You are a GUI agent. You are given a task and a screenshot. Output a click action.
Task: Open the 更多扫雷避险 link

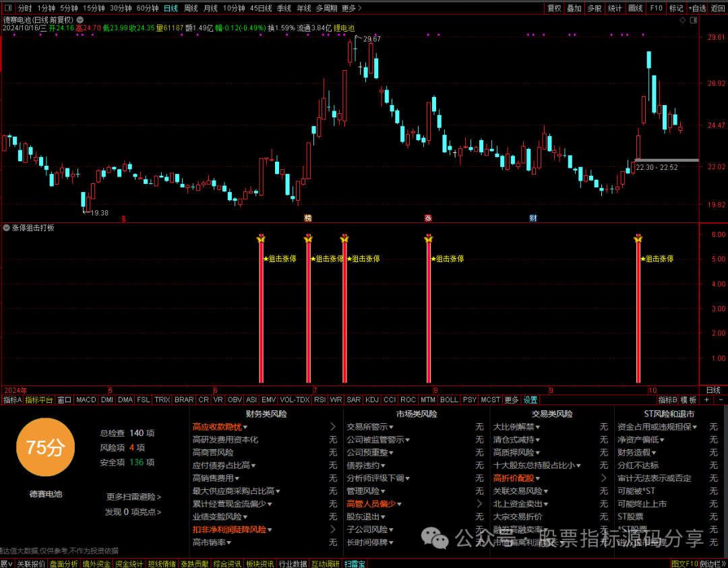tap(133, 497)
